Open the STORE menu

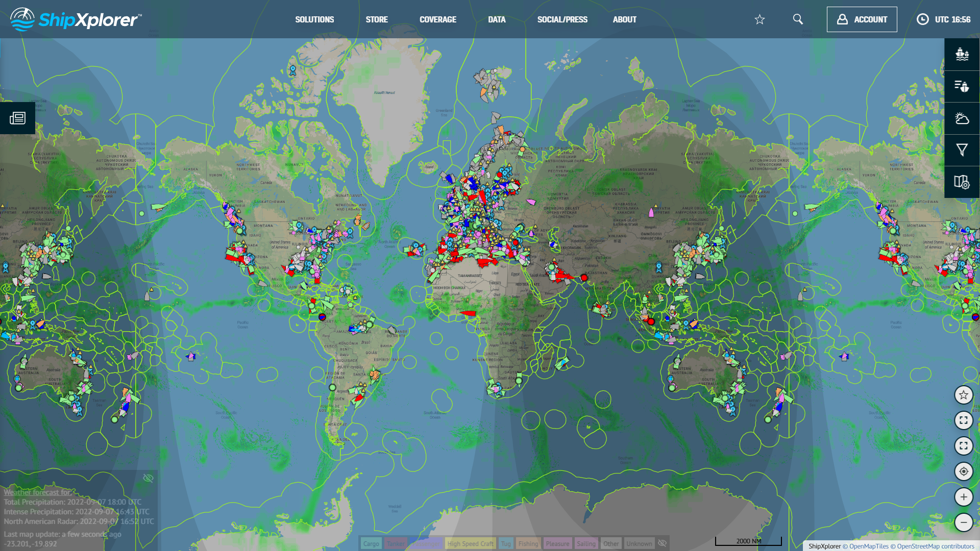tap(377, 19)
